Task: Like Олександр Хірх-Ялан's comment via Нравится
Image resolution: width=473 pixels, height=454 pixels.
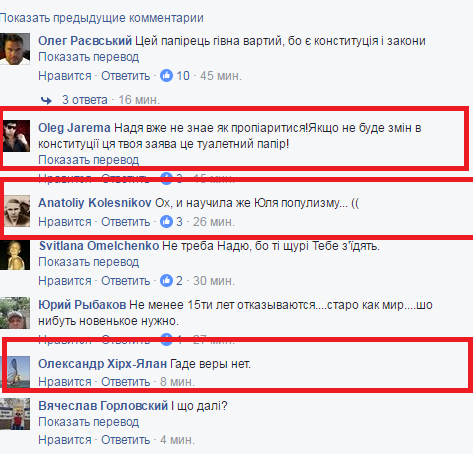Action: point(65,382)
